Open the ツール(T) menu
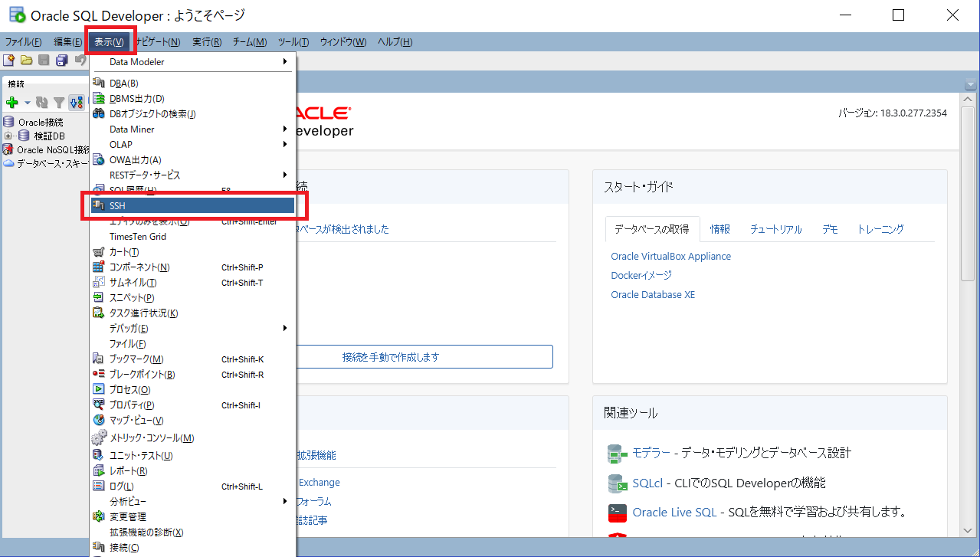 click(x=293, y=42)
